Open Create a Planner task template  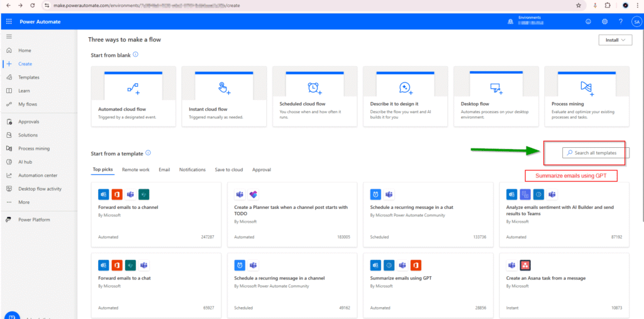[x=292, y=215]
